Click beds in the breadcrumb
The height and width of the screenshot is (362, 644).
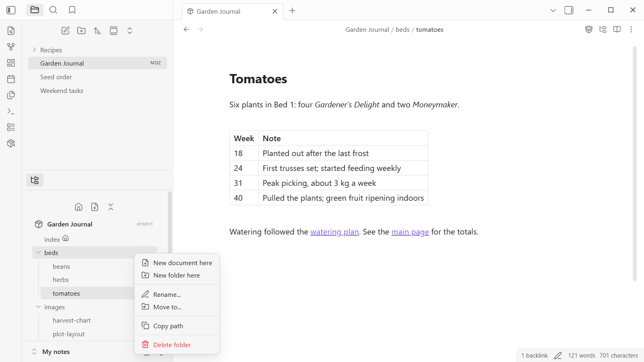(402, 29)
